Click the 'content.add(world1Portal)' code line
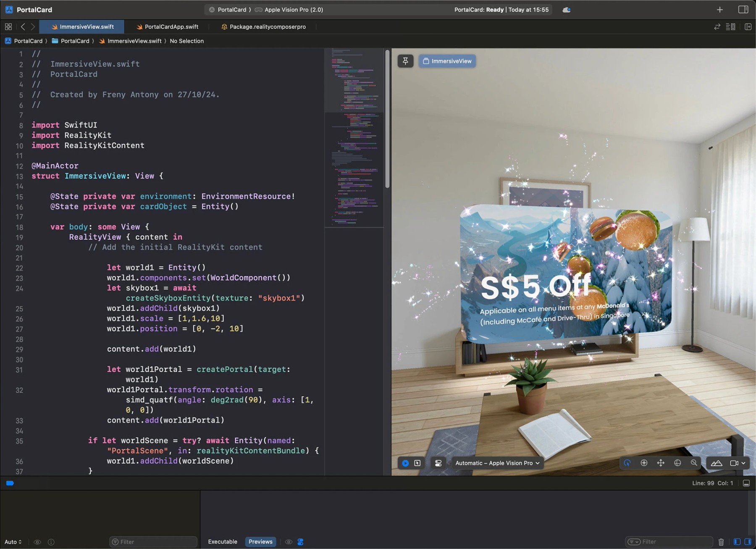 (165, 420)
